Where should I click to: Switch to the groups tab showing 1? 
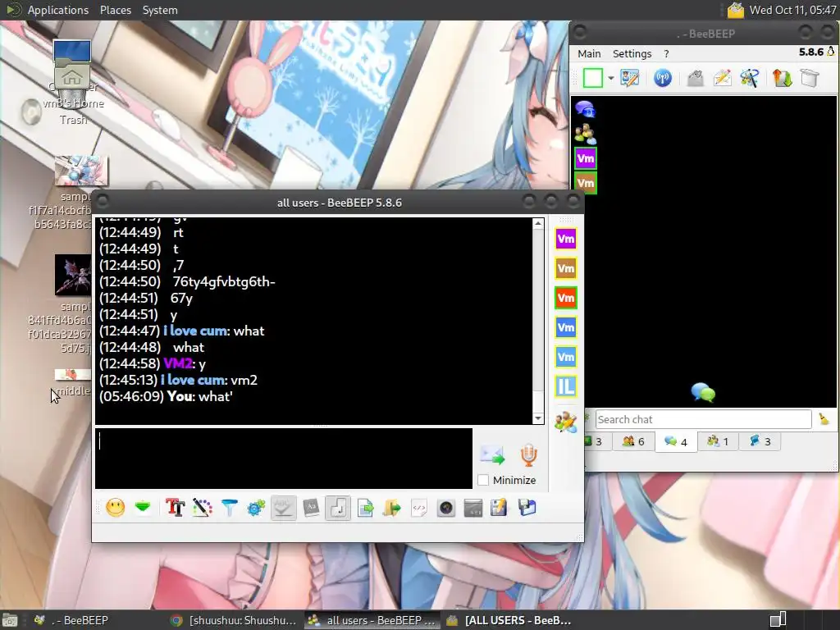pyautogui.click(x=718, y=442)
